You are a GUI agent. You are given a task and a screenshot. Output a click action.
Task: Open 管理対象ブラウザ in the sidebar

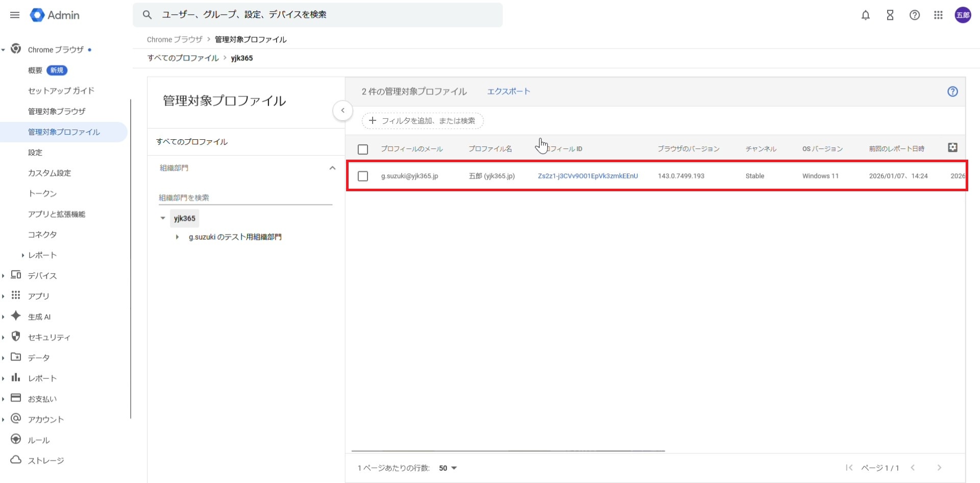[57, 111]
